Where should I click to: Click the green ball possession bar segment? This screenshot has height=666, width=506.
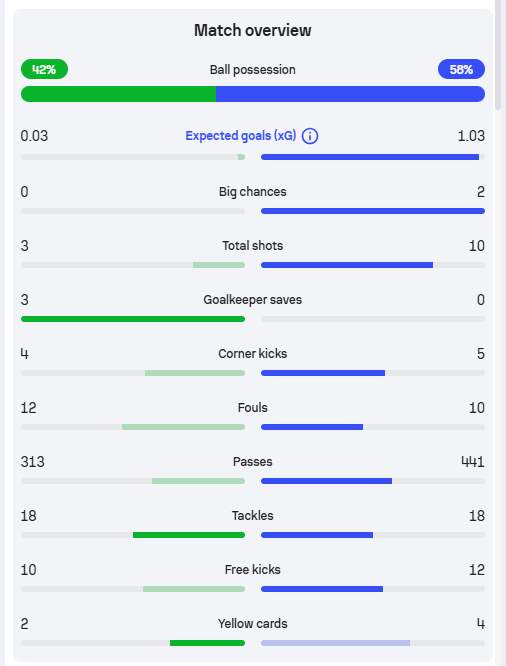(x=118, y=94)
